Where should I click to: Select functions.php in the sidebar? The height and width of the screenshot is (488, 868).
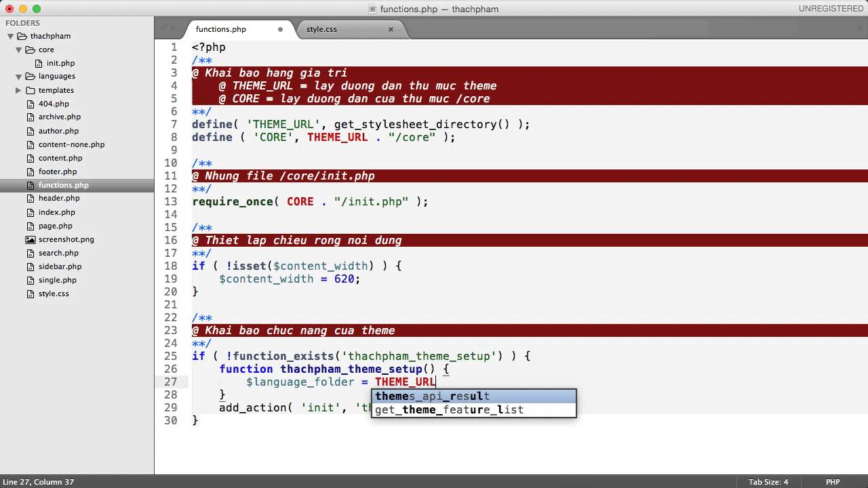coord(64,185)
